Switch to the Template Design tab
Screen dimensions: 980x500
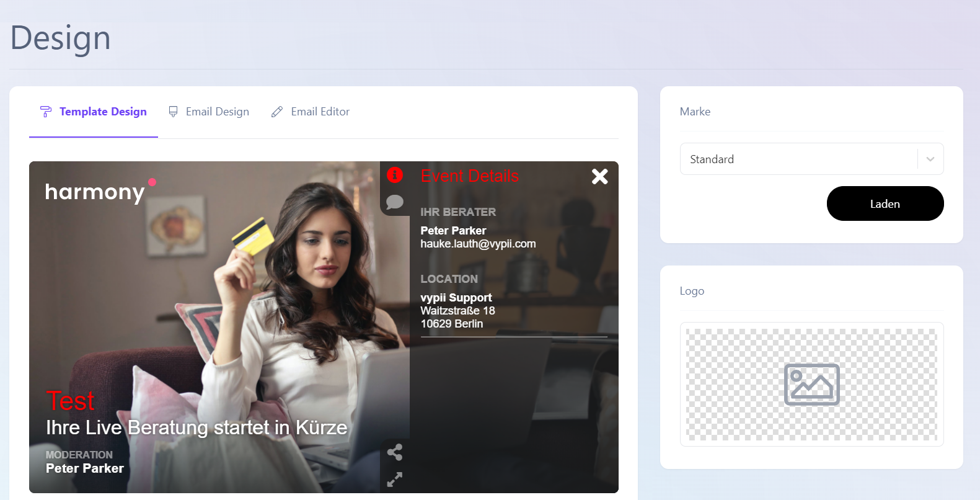tap(94, 112)
